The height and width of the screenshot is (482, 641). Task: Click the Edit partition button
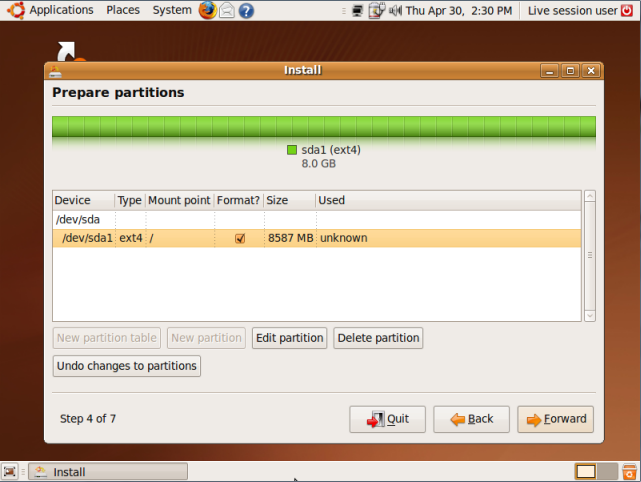(289, 338)
